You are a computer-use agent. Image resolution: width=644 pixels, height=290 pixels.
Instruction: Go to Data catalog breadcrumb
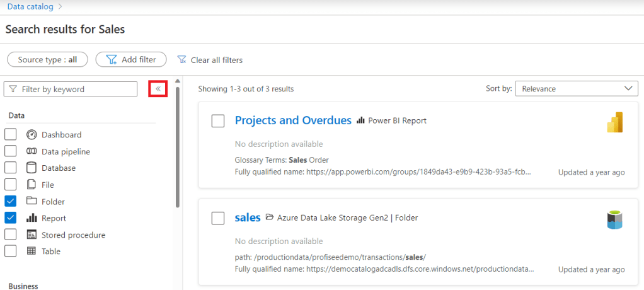tap(29, 6)
